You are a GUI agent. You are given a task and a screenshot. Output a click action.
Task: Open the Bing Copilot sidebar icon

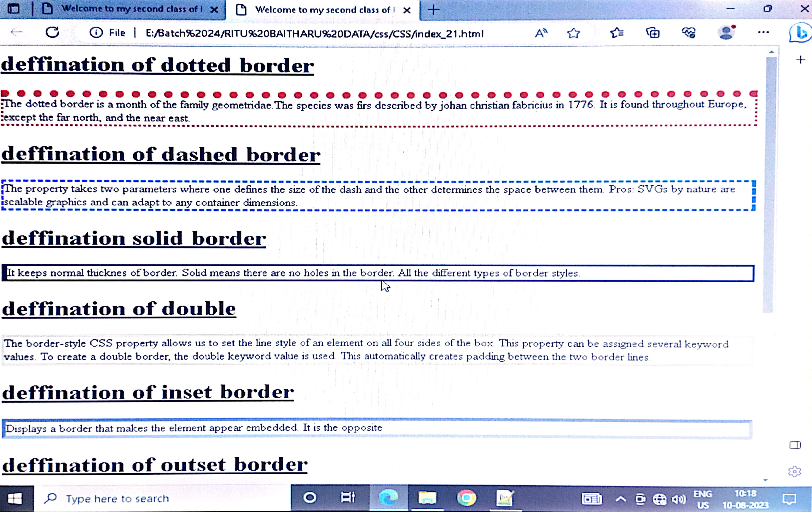pos(801,33)
